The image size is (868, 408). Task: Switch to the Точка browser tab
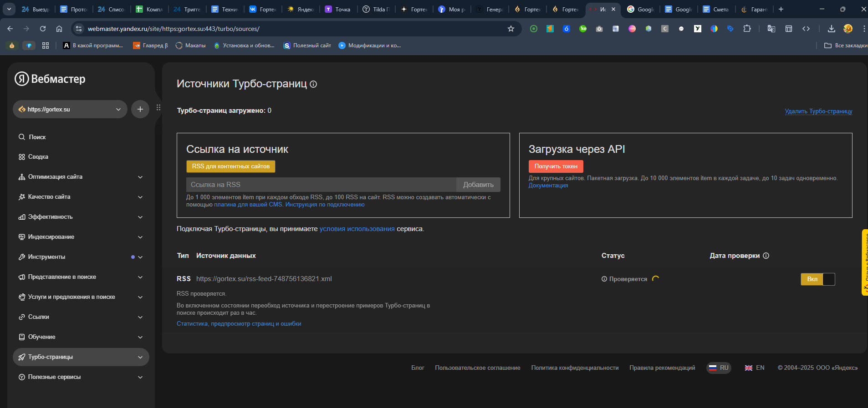tap(338, 9)
